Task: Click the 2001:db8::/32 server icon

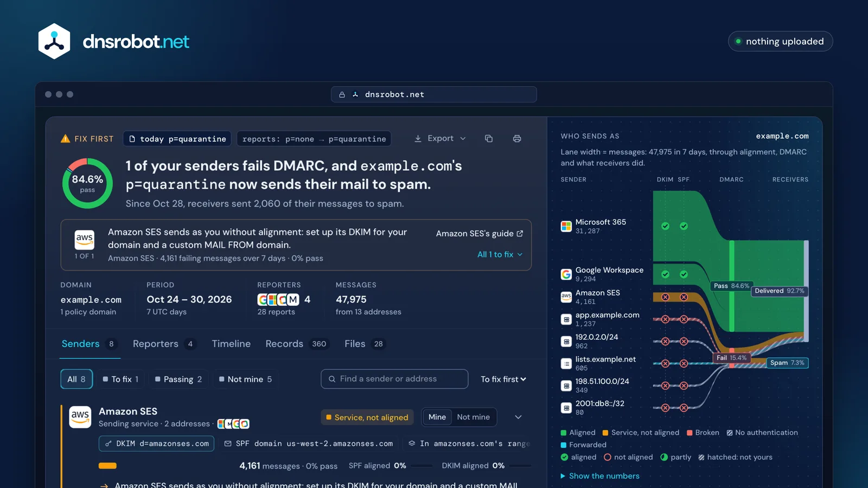Action: tap(566, 408)
